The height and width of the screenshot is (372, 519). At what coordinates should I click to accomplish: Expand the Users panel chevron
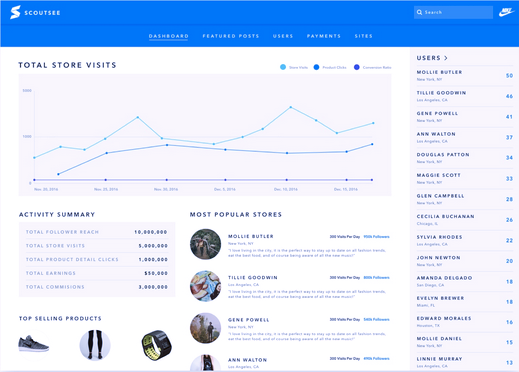(x=446, y=58)
